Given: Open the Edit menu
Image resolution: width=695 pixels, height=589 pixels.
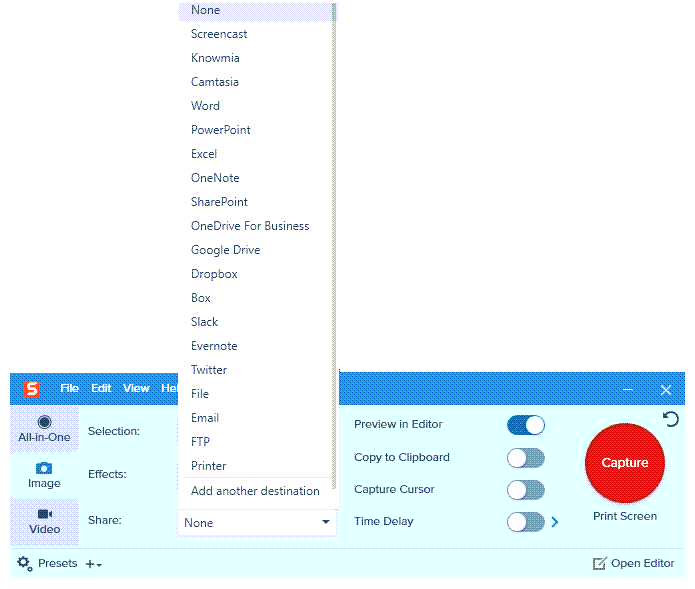Looking at the screenshot, I should (x=101, y=388).
